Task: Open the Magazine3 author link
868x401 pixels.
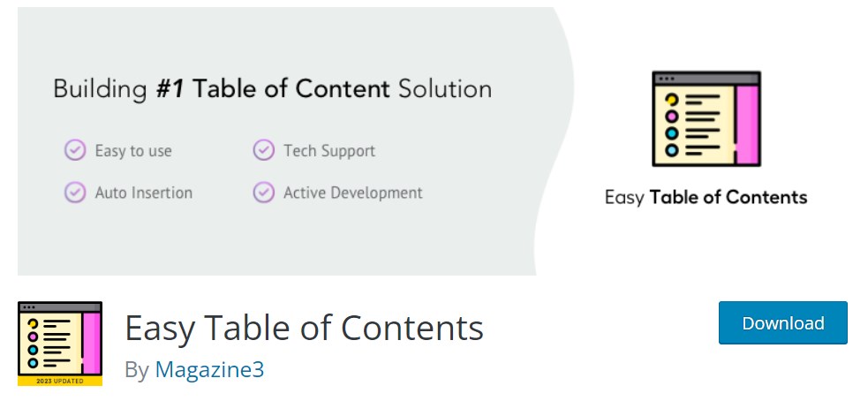Action: (x=209, y=369)
